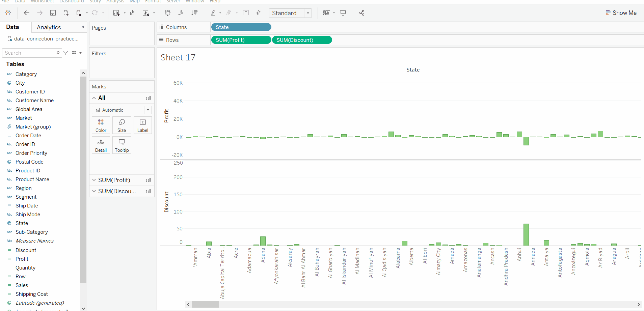644x311 pixels.
Task: Toggle Show Mark Labels in the toolbar
Action: pyautogui.click(x=246, y=13)
